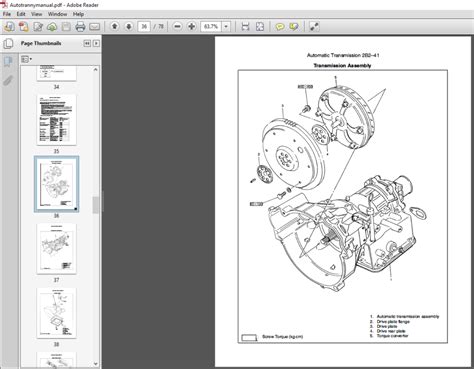Open the Edit menu
The height and width of the screenshot is (369, 474).
click(x=21, y=14)
